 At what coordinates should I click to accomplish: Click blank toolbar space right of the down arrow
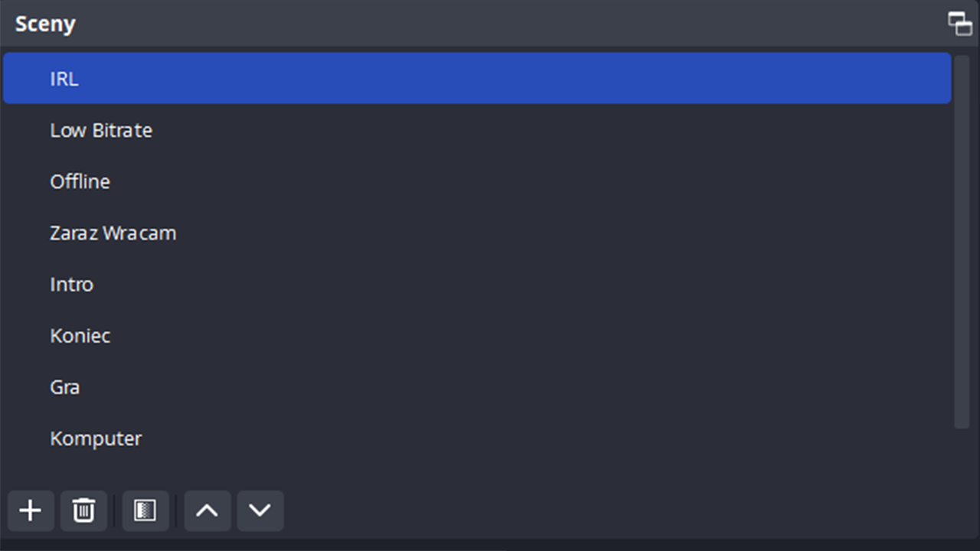[x=612, y=510]
